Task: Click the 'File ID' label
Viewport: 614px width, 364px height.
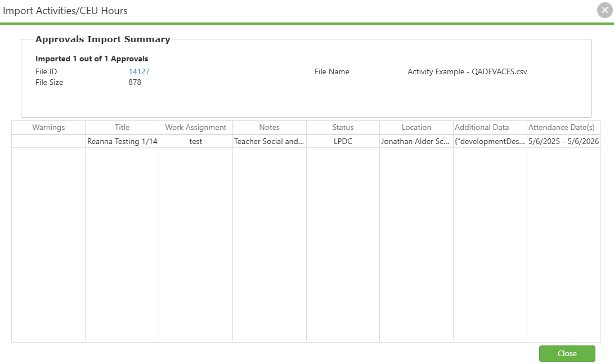Action: coord(46,71)
